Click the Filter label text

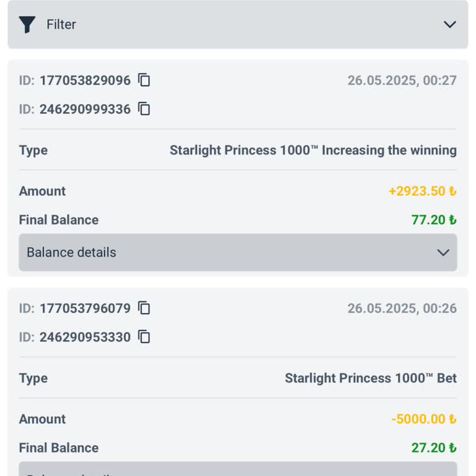pyautogui.click(x=61, y=25)
